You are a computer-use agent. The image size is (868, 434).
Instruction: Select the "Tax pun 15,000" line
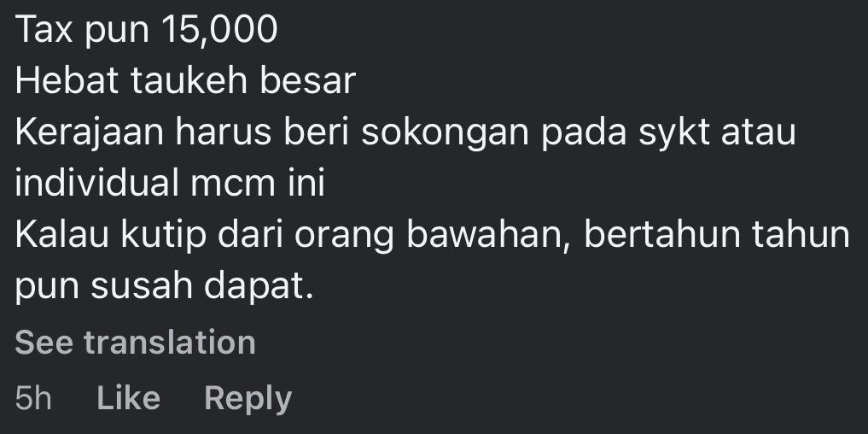pos(146,29)
